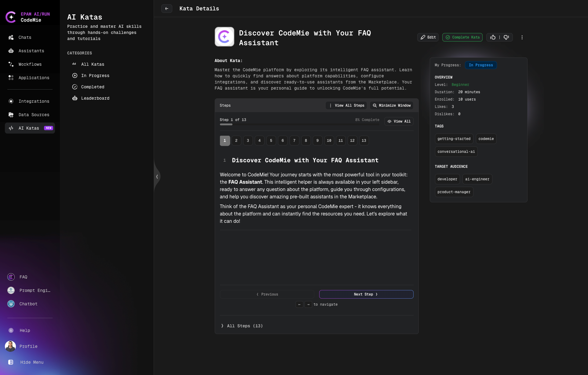Click Minimize Window in steps panel
588x375 pixels.
392,105
